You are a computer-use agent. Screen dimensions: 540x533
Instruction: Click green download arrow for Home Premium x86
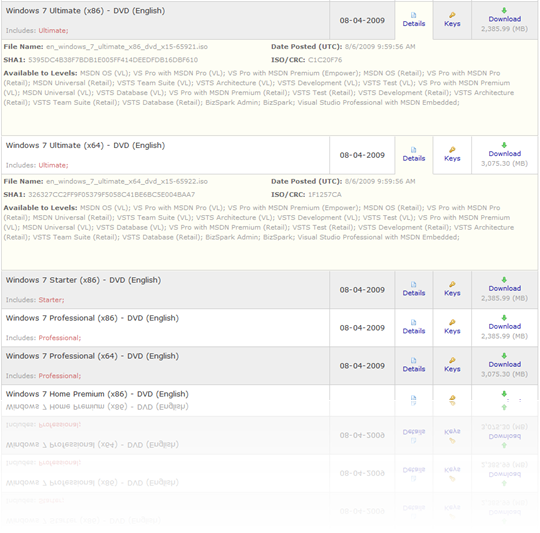[504, 394]
